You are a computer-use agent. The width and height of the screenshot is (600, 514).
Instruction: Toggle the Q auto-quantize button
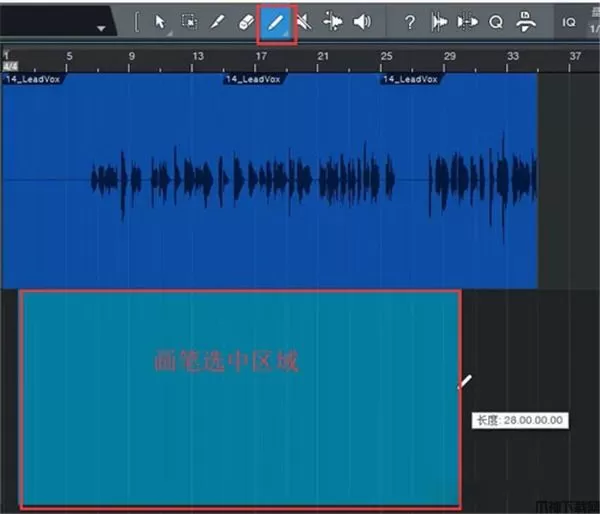[x=495, y=22]
